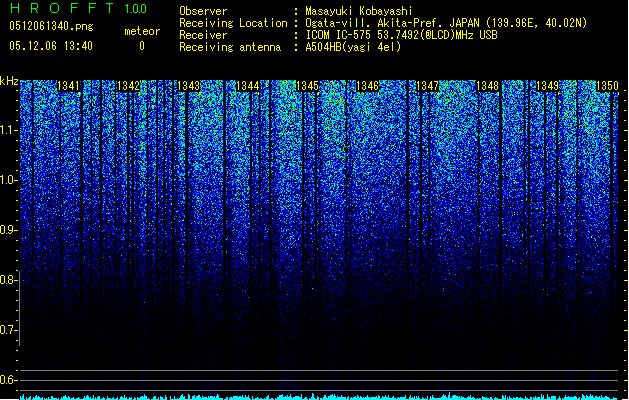Viewport: 629px width, 400px height.
Task: Select the filename 0512061340.png
Action: 51,26
